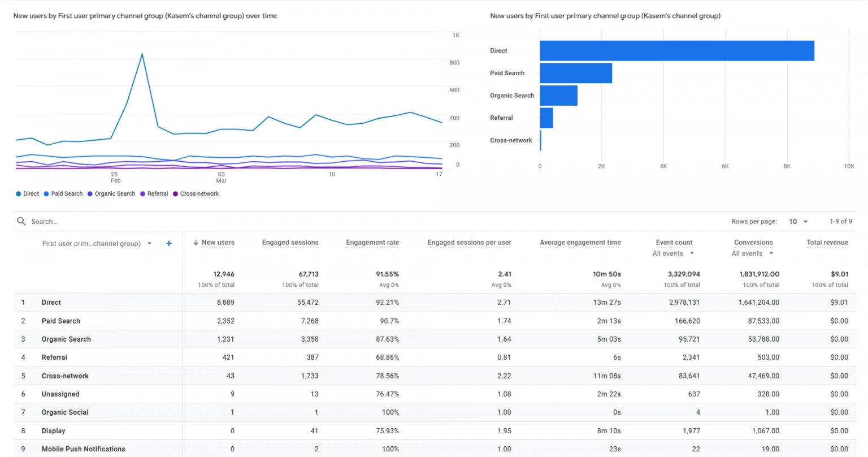Select the Total revenue column header
The height and width of the screenshot is (457, 868).
tap(827, 243)
